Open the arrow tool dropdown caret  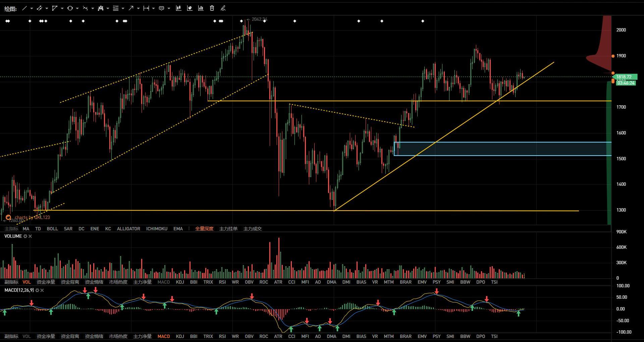[138, 8]
